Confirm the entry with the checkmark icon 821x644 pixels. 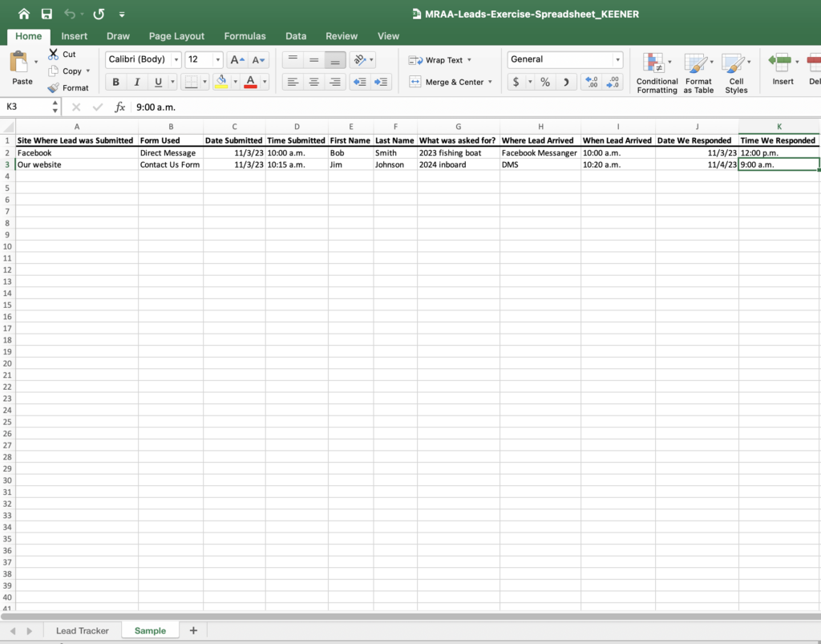click(x=97, y=107)
